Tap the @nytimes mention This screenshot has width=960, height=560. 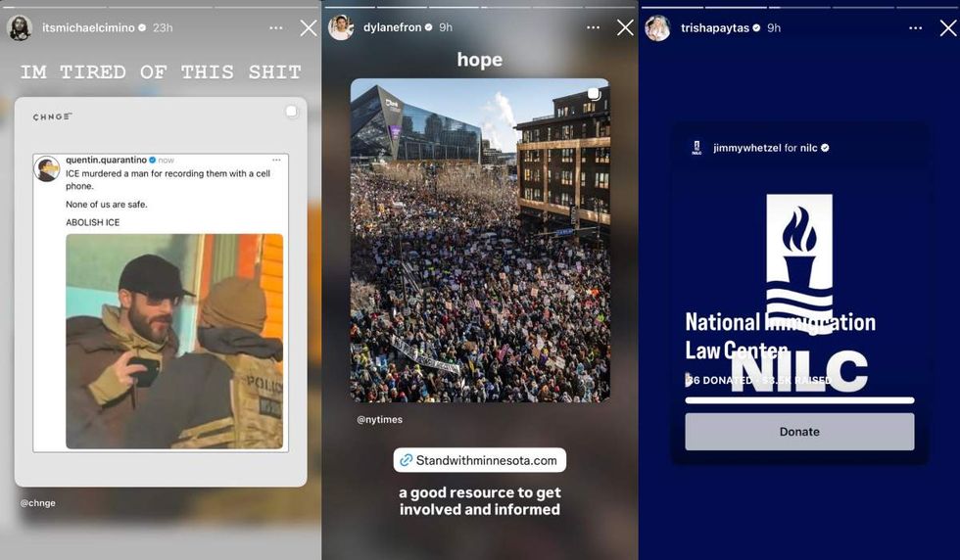[x=380, y=419]
